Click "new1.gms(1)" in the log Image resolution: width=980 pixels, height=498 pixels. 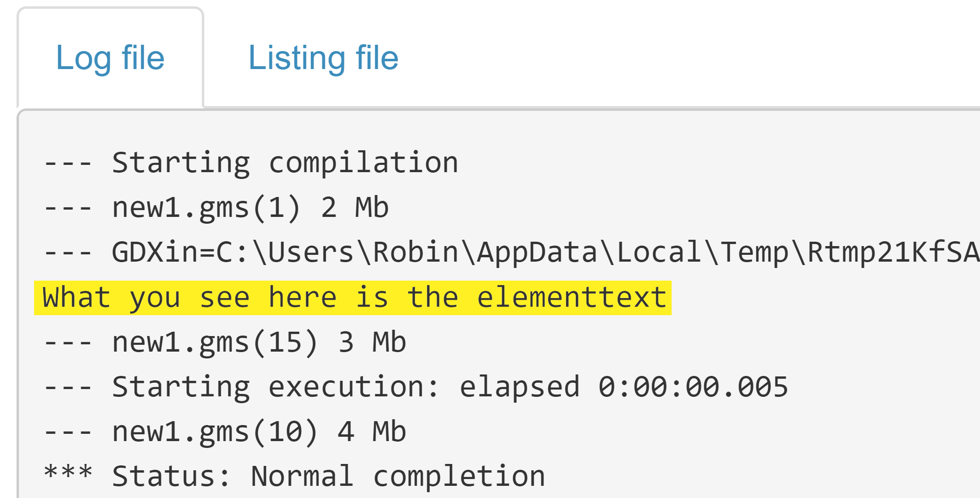tap(206, 208)
